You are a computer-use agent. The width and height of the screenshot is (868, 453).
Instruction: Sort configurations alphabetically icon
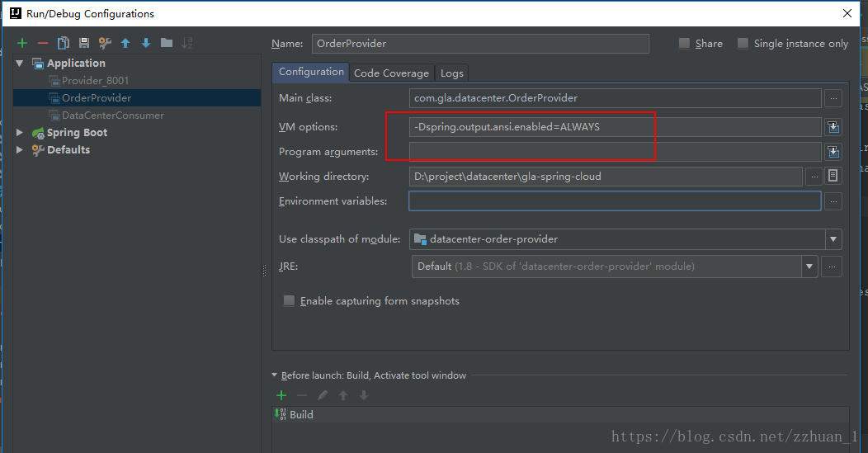tap(187, 43)
